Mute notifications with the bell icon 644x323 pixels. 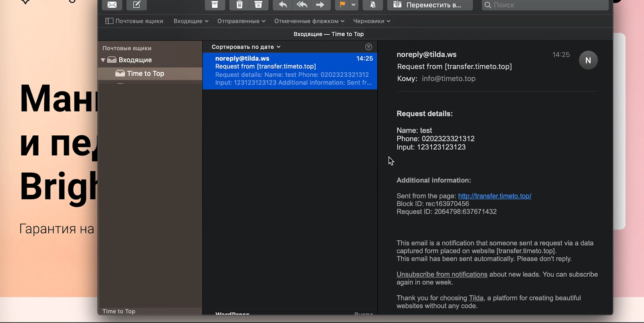[373, 5]
